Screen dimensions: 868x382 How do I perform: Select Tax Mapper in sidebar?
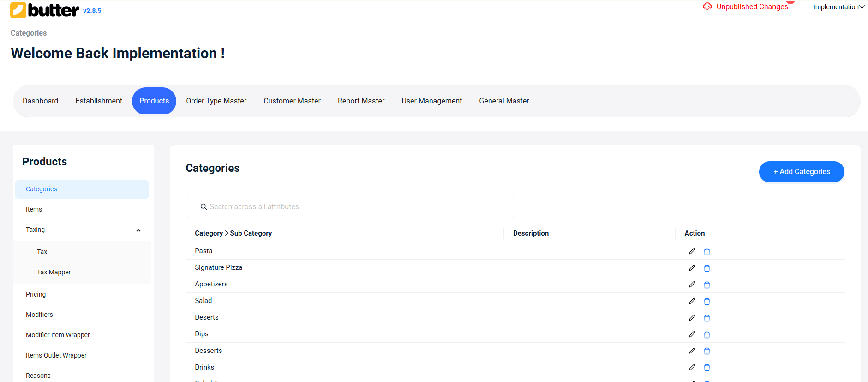54,272
